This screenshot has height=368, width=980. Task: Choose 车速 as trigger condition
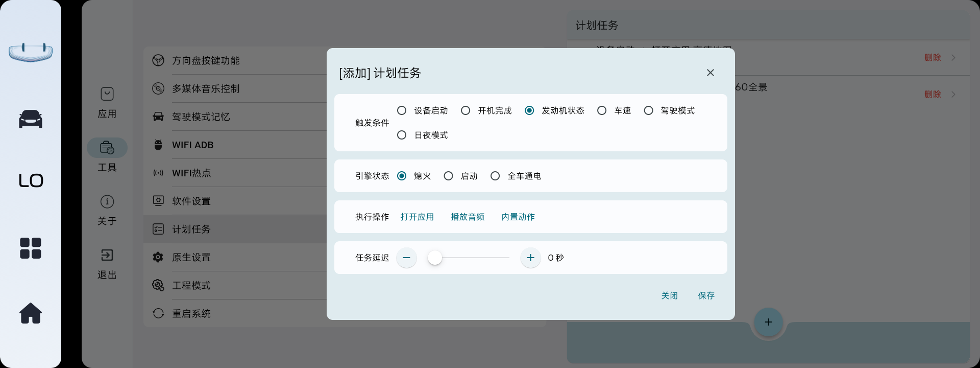(602, 110)
